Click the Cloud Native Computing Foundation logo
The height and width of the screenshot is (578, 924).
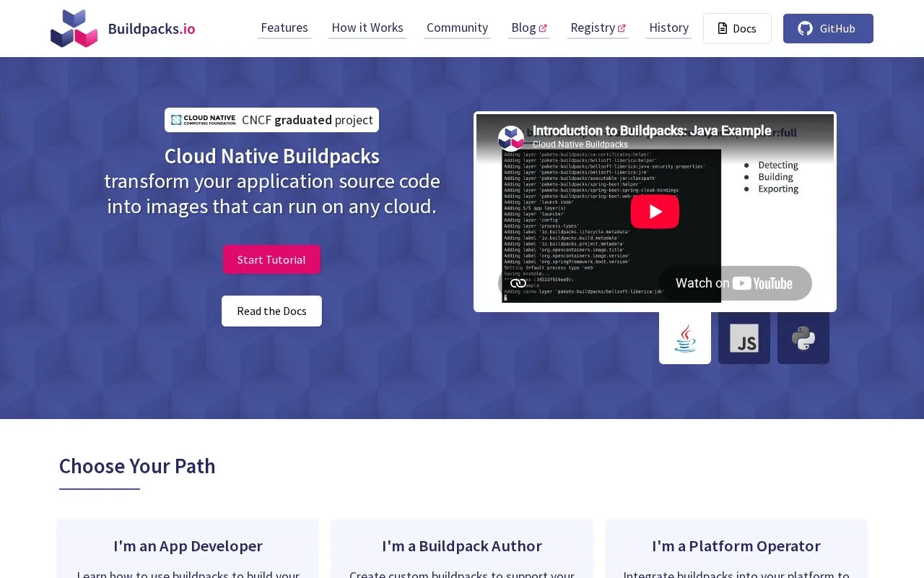tap(204, 120)
